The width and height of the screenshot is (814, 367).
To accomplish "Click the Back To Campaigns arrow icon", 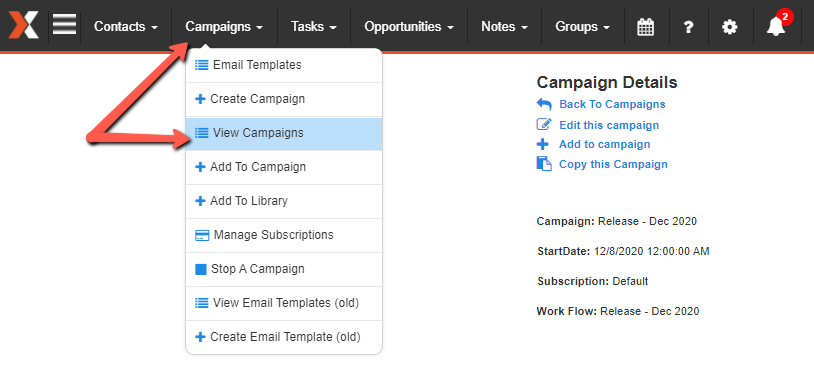I will click(x=544, y=104).
